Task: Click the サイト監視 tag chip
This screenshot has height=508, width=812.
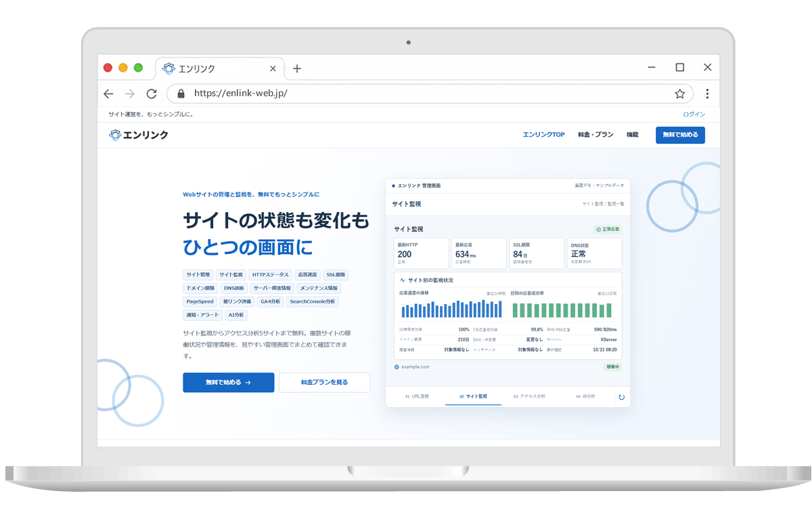Action: coord(231,275)
